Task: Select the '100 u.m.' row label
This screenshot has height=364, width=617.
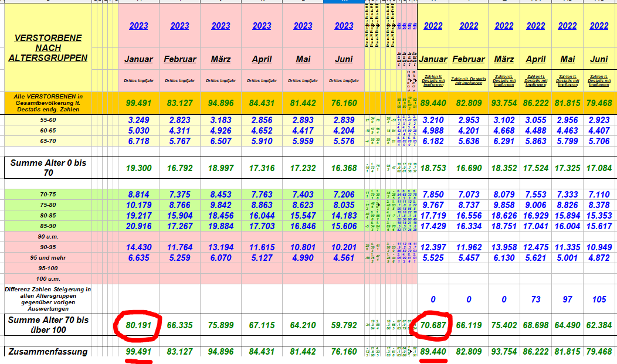Action: [x=48, y=278]
